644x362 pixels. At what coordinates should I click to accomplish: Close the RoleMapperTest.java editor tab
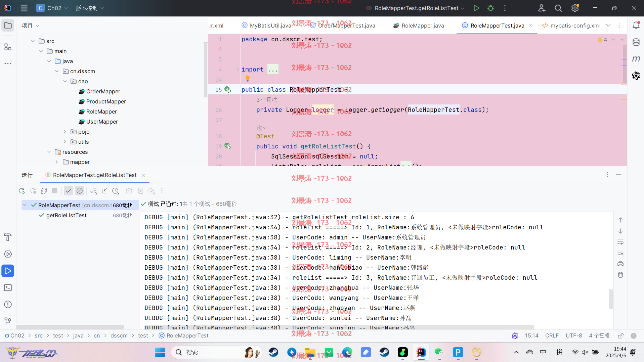(x=530, y=25)
